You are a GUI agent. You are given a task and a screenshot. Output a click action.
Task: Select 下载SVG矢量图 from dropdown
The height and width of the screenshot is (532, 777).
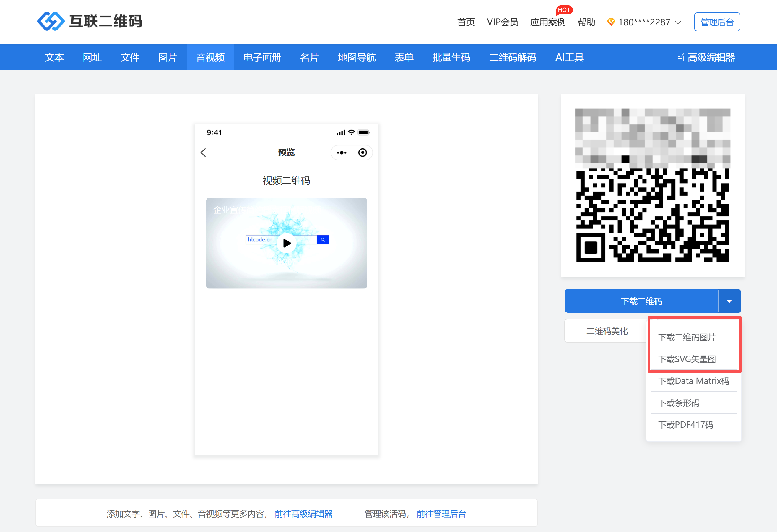687,359
